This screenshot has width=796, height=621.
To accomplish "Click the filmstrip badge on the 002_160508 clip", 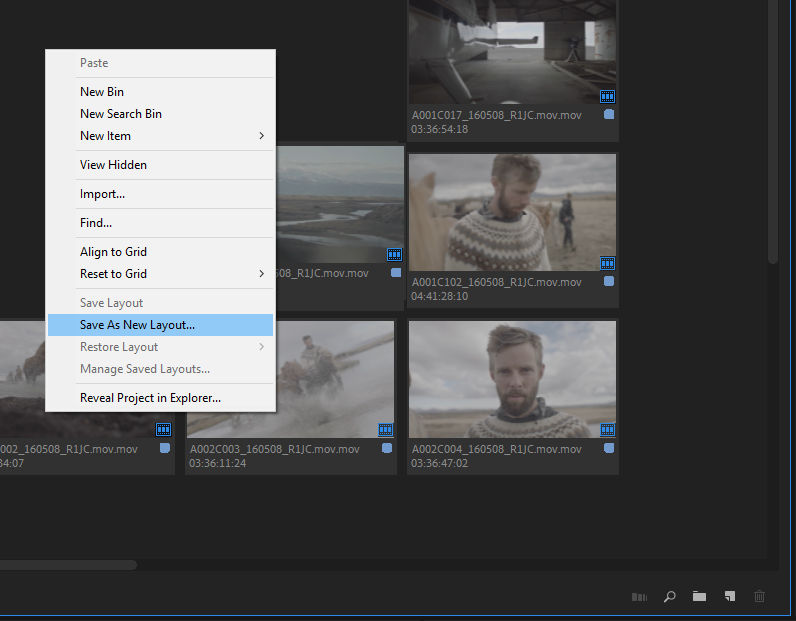I will point(163,430).
